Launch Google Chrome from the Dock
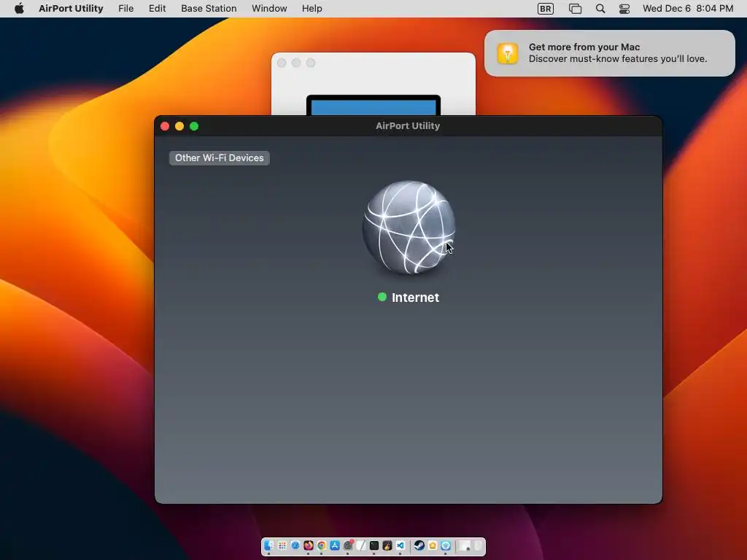The width and height of the screenshot is (747, 560). tap(322, 545)
